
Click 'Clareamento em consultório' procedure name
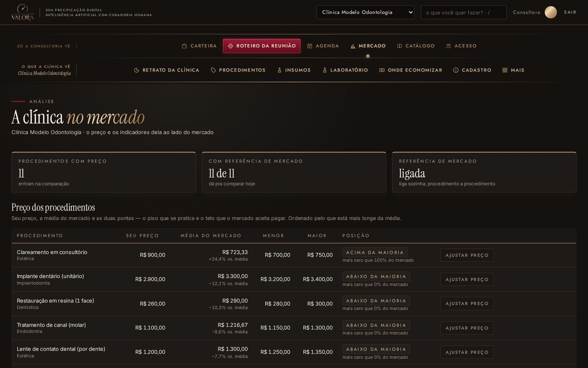pos(52,252)
